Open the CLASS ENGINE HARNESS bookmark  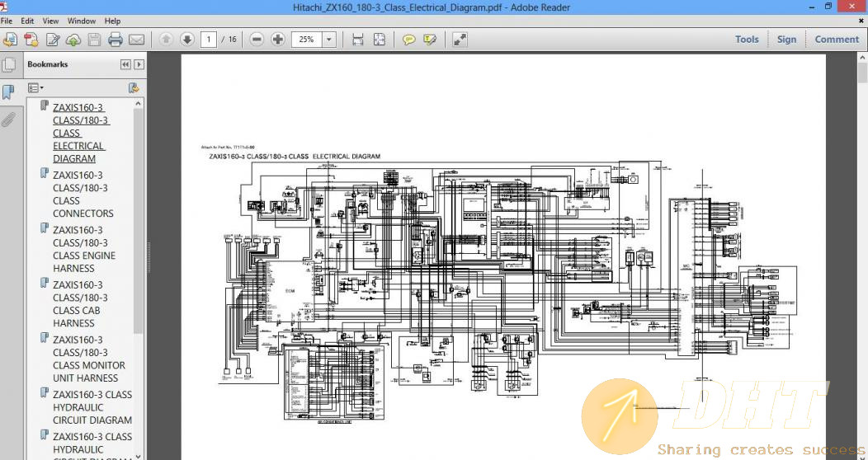(x=84, y=249)
